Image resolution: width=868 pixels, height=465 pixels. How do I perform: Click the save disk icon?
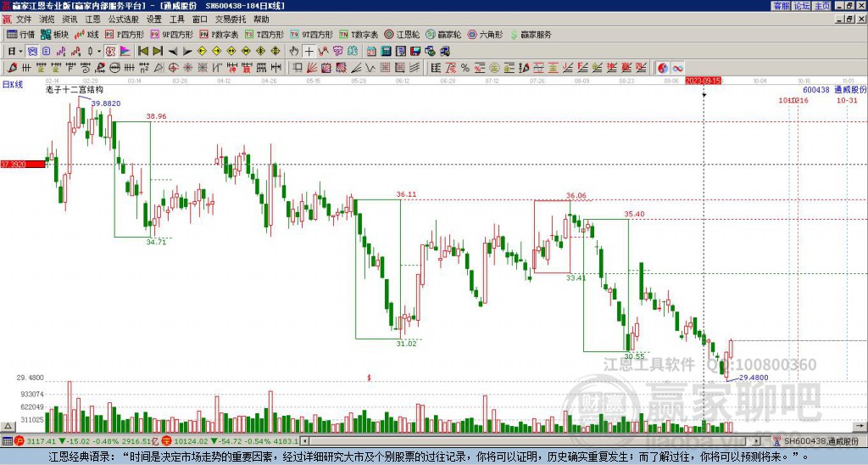415,51
